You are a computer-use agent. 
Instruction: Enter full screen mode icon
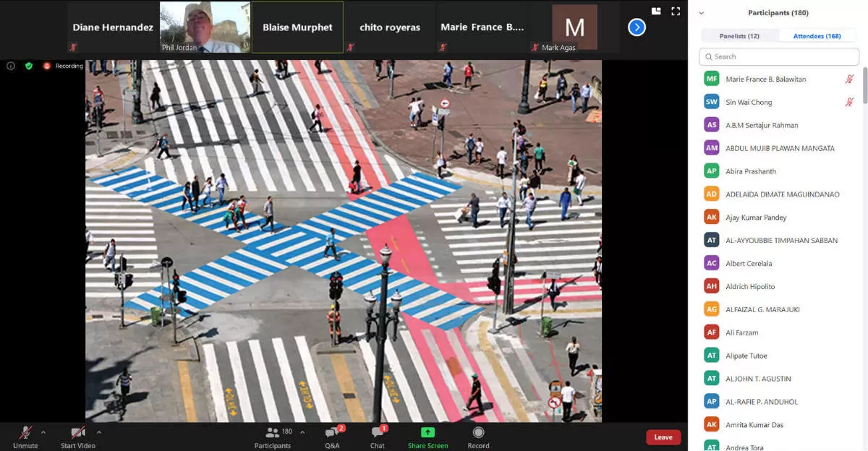click(676, 12)
